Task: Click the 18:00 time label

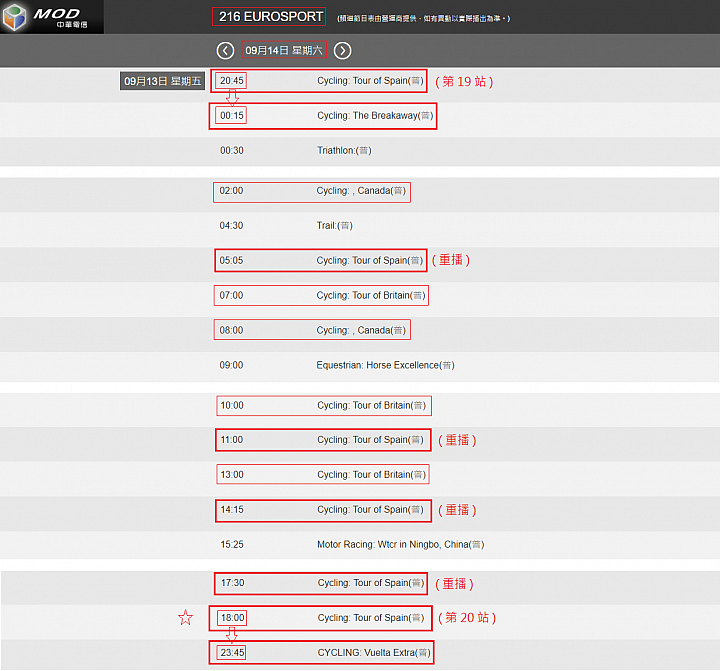Action: 232,618
